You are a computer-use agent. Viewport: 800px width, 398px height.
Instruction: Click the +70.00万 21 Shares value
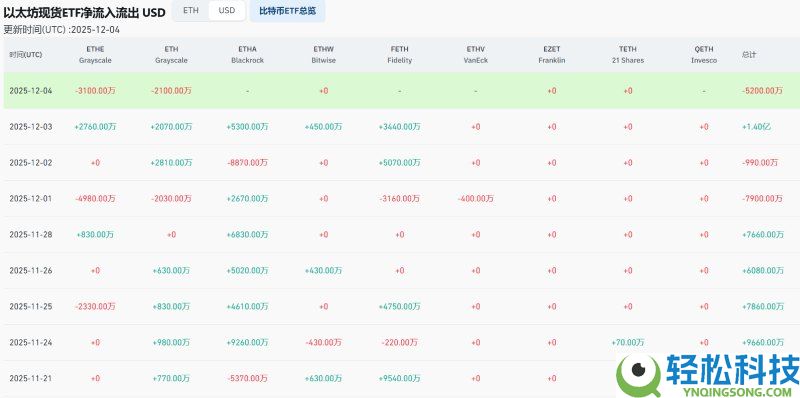628,342
